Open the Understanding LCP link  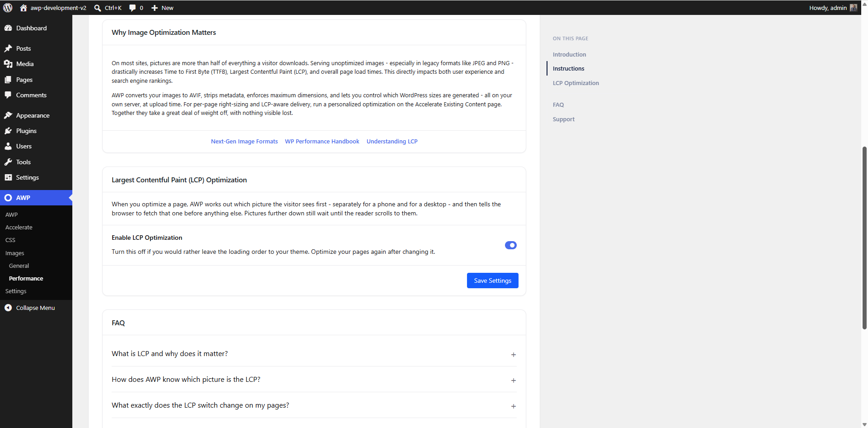pos(392,141)
